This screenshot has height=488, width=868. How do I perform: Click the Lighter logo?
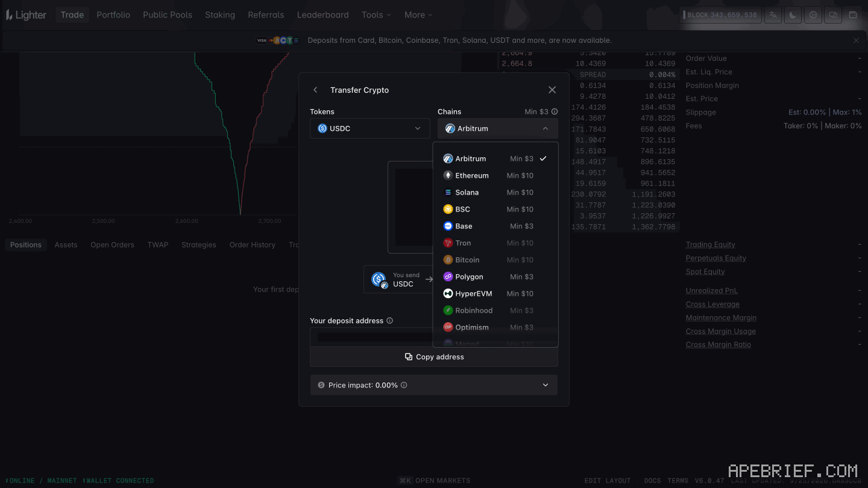[x=26, y=15]
